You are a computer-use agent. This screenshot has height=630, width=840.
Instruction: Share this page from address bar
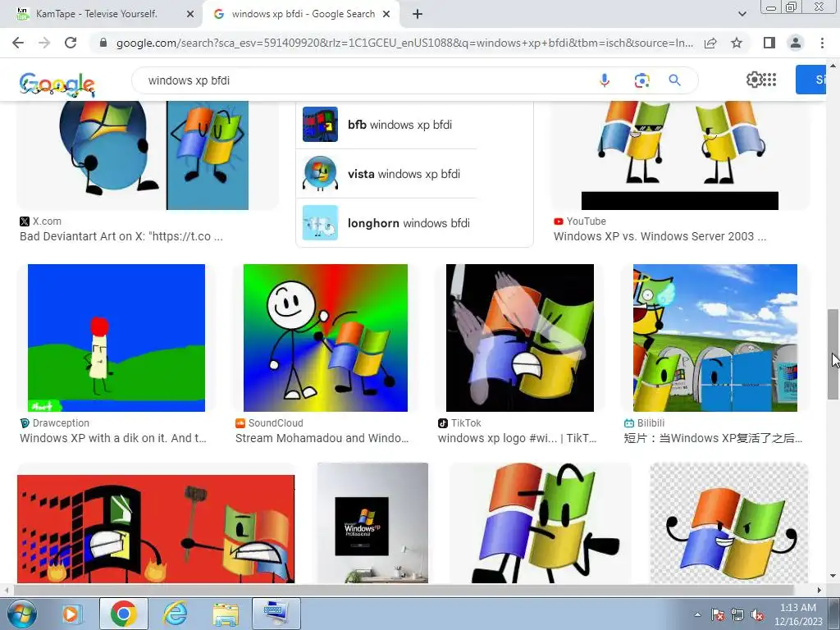[710, 43]
